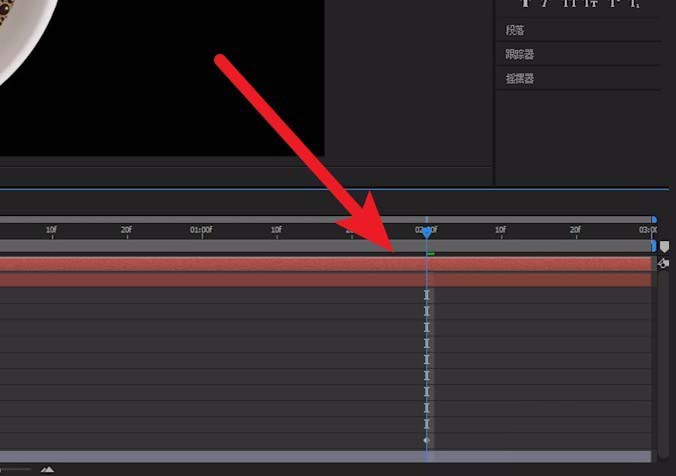Click the 10f mark right after 01:00f

click(x=276, y=230)
